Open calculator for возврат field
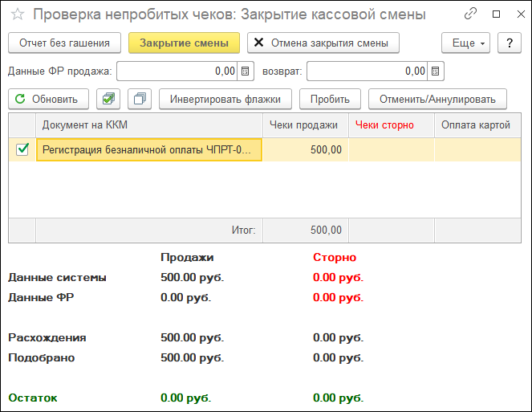The width and height of the screenshot is (532, 412). point(435,71)
